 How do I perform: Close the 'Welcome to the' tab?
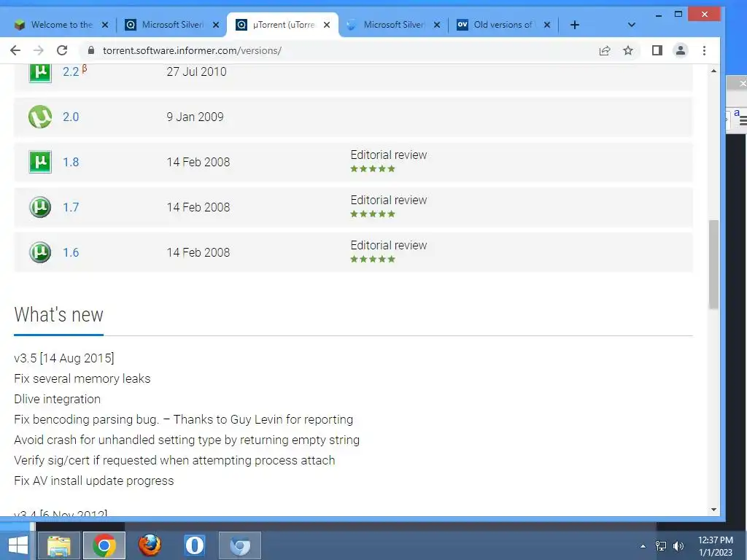pos(105,25)
